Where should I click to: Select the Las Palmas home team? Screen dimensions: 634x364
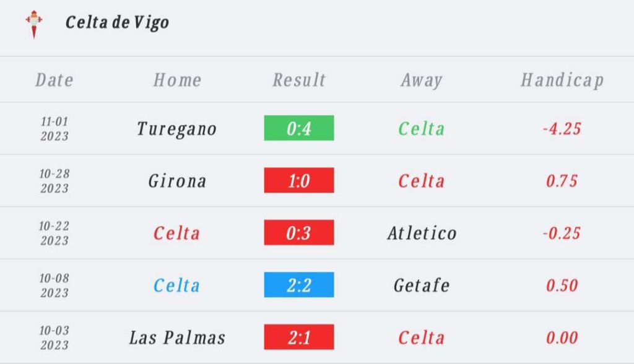(x=177, y=337)
